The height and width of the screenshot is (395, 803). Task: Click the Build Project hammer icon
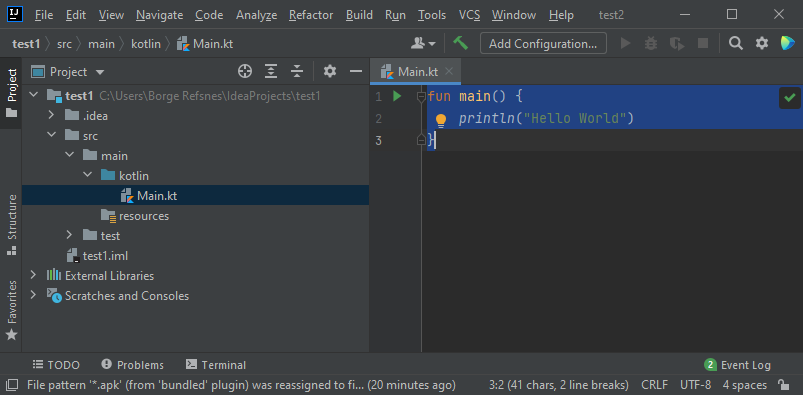460,44
